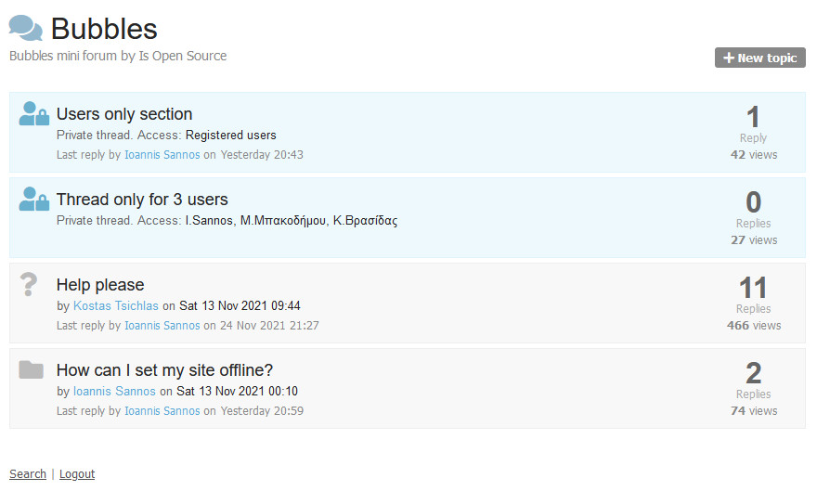The width and height of the screenshot is (817, 504).
Task: Click Ioannis Sannos last reply in Users only section
Action: (162, 155)
